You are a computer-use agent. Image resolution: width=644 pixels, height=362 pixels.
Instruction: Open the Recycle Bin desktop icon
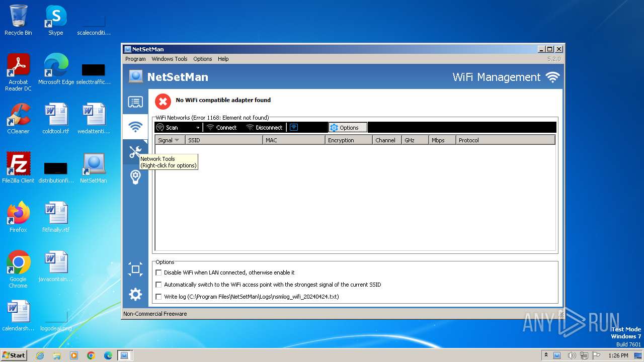(x=18, y=20)
